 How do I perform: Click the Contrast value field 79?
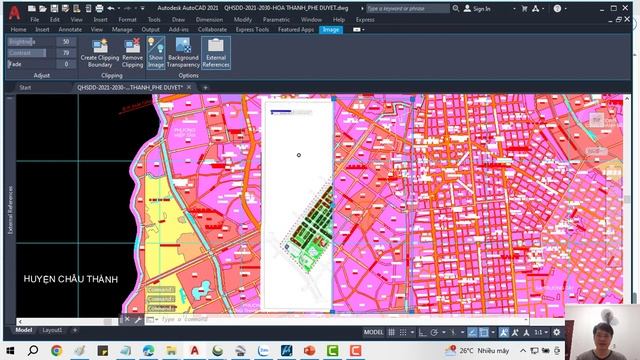pyautogui.click(x=66, y=53)
